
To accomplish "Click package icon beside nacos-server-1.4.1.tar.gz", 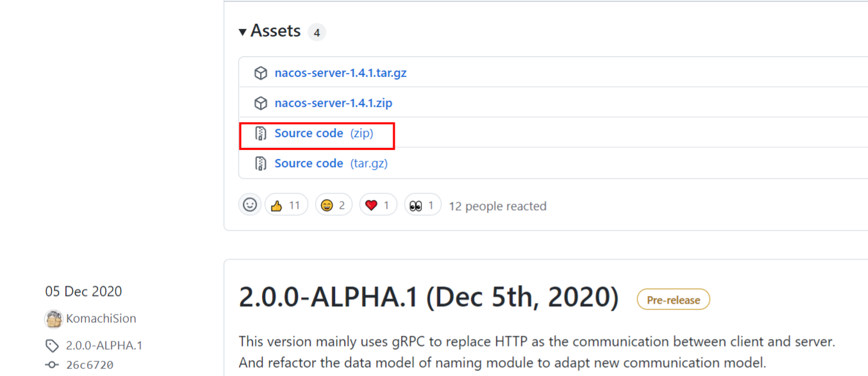I will pyautogui.click(x=261, y=73).
